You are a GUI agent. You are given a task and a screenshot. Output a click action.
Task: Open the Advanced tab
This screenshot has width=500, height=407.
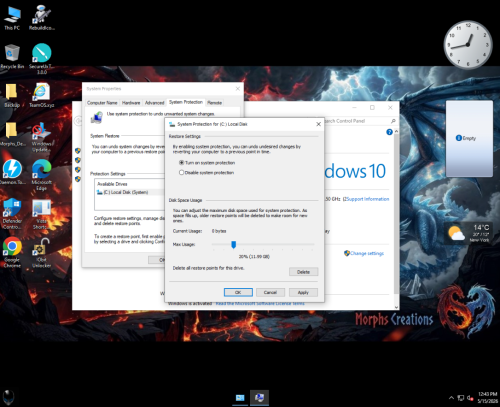click(x=154, y=103)
